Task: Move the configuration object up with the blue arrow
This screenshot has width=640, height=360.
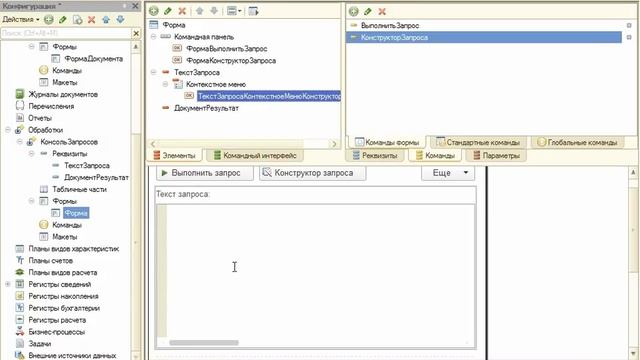Action: pyautogui.click(x=106, y=20)
